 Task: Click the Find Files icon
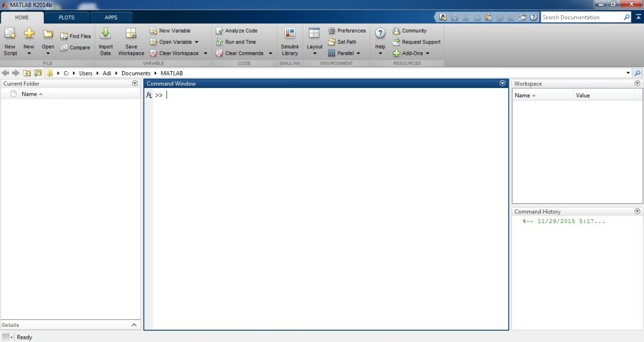click(x=64, y=36)
